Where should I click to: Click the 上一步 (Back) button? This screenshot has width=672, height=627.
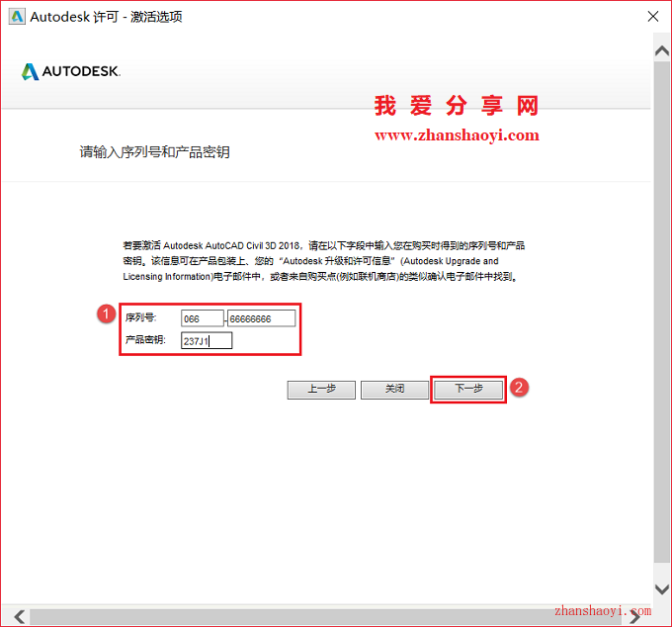[x=321, y=390]
